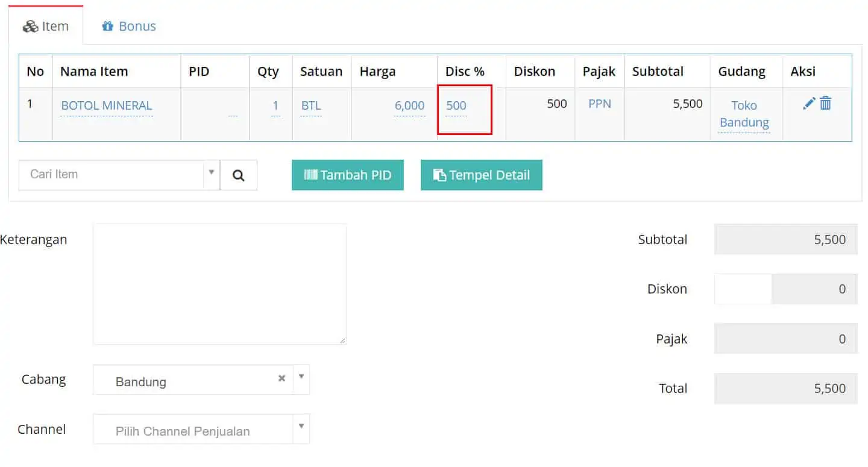This screenshot has height=467, width=868.
Task: Expand the Cari Item dropdown arrow
Action: point(212,172)
